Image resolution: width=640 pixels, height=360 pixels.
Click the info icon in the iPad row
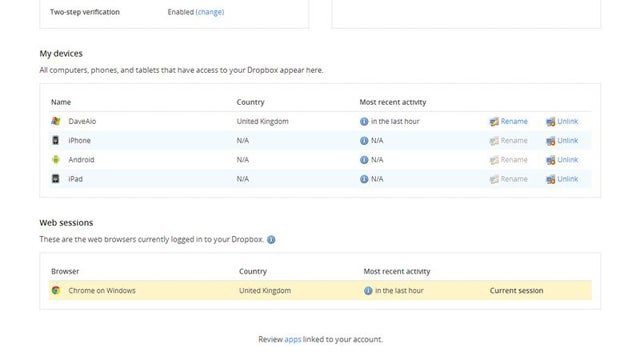(x=364, y=179)
